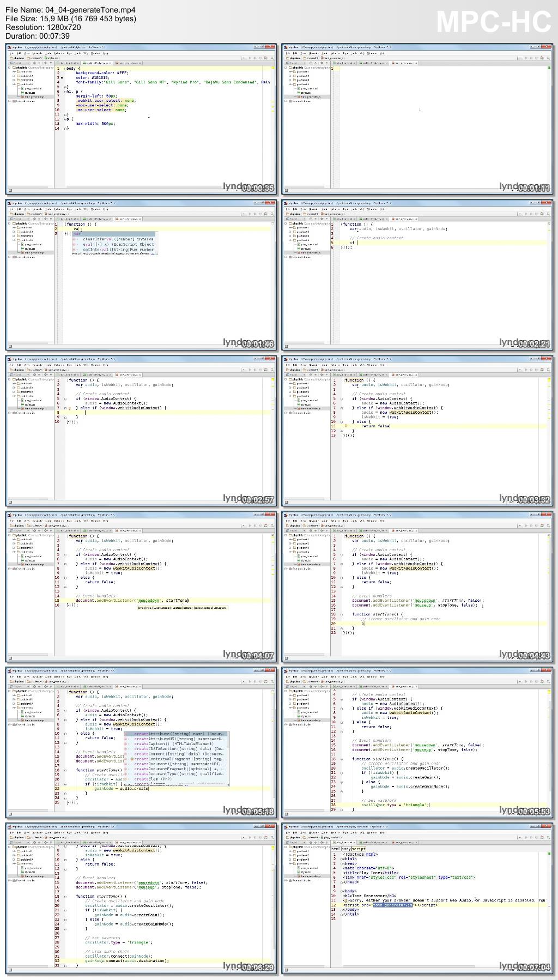Image resolution: width=558 pixels, height=980 pixels.
Task: Select the final HTML thumbnail at 00:07:04
Action: [417, 899]
